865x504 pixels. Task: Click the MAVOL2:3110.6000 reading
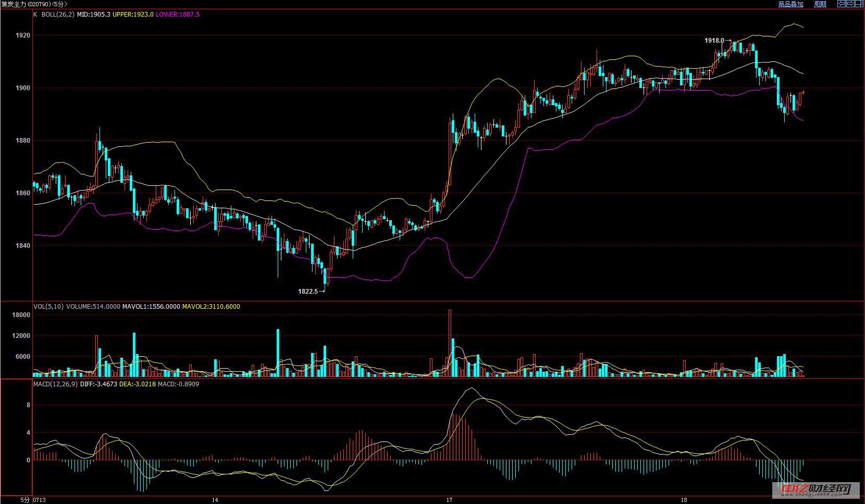pyautogui.click(x=211, y=307)
